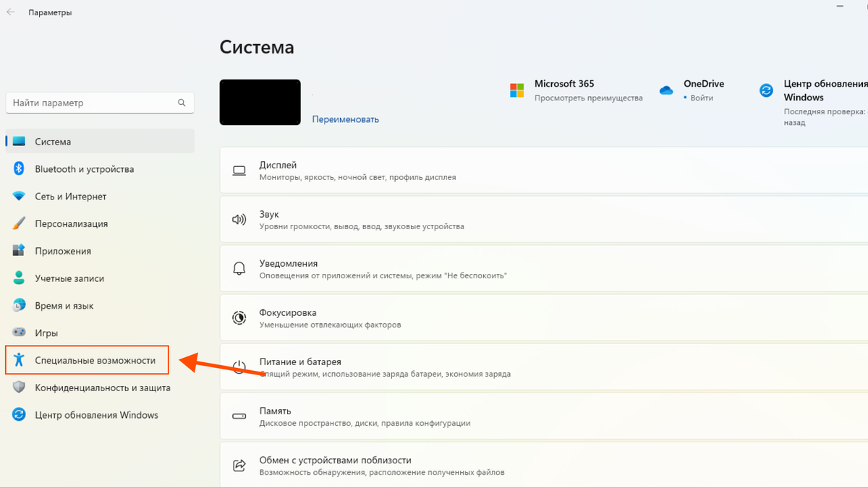Open the Дисплей settings row

[x=543, y=170]
